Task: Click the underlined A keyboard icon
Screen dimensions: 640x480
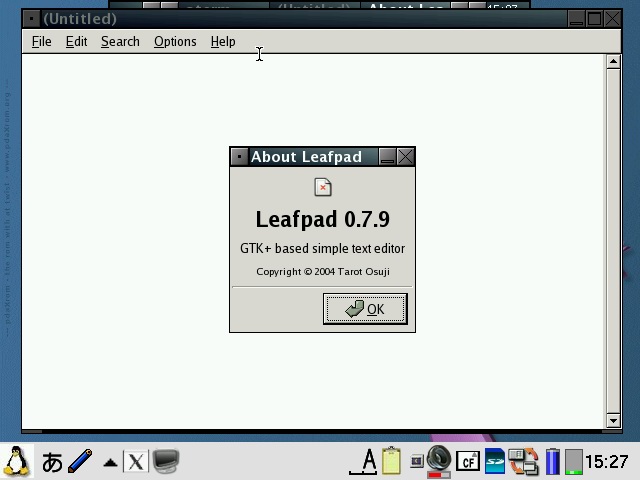Action: [x=368, y=461]
